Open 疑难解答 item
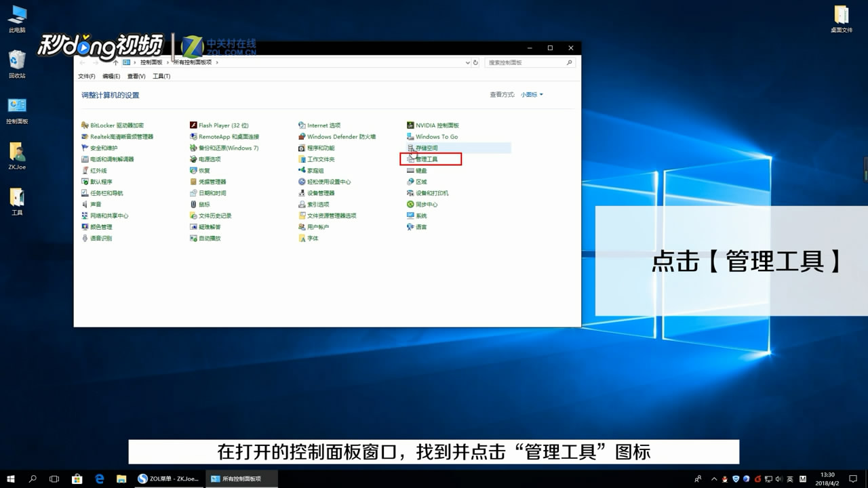Viewport: 868px width, 488px height. [x=205, y=227]
